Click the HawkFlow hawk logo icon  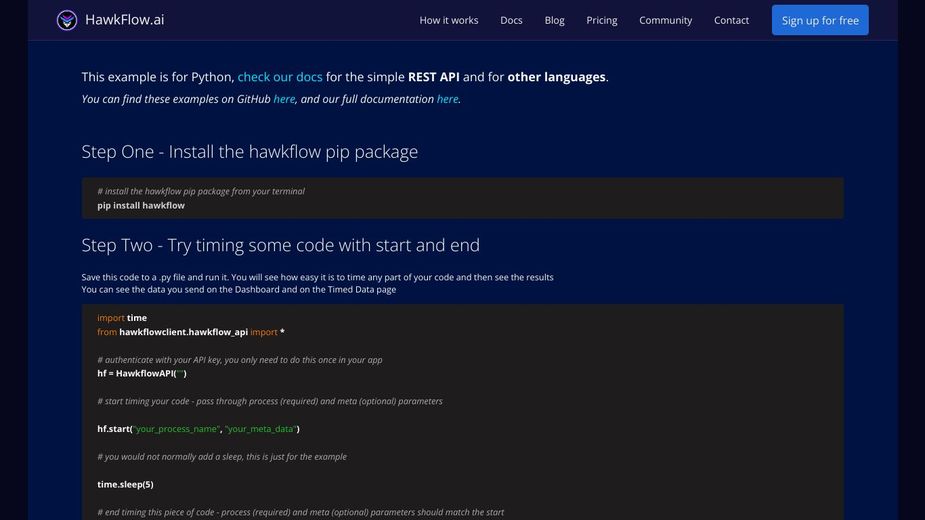67,20
